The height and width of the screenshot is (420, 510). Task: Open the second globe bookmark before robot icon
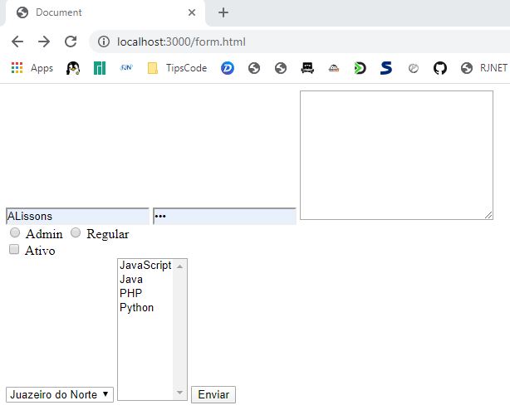pyautogui.click(x=281, y=68)
